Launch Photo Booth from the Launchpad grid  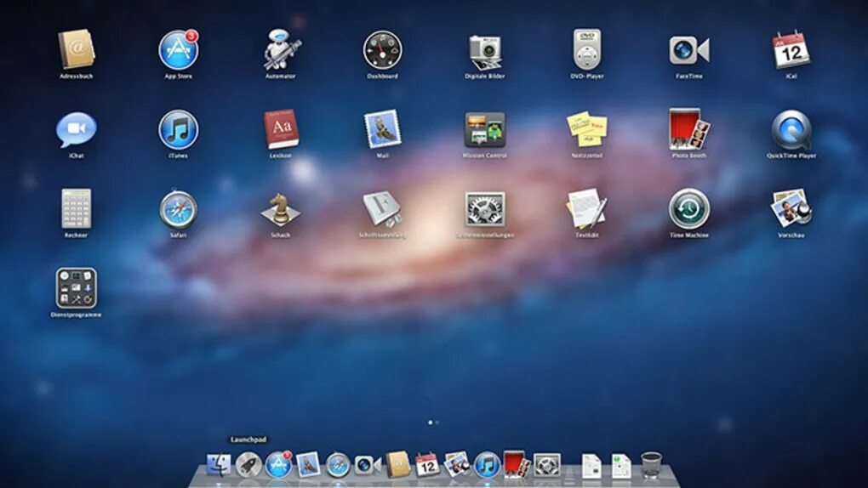click(x=689, y=129)
